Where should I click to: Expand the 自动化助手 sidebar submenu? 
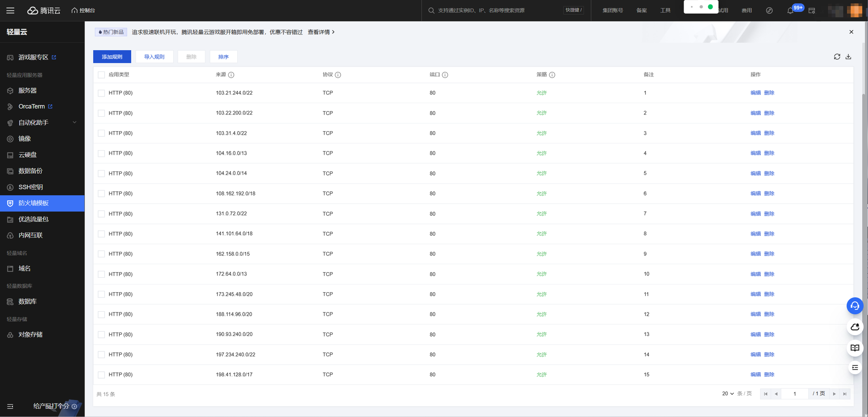(x=75, y=123)
